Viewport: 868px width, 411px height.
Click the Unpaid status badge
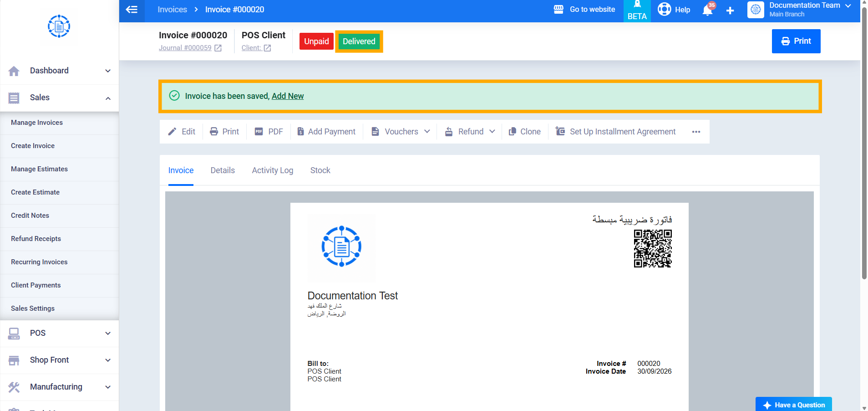[x=316, y=41]
